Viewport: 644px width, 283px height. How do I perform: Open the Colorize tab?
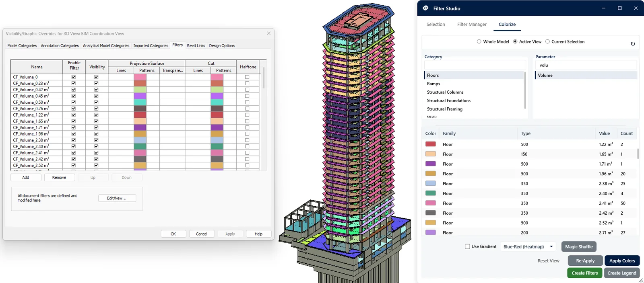click(507, 25)
